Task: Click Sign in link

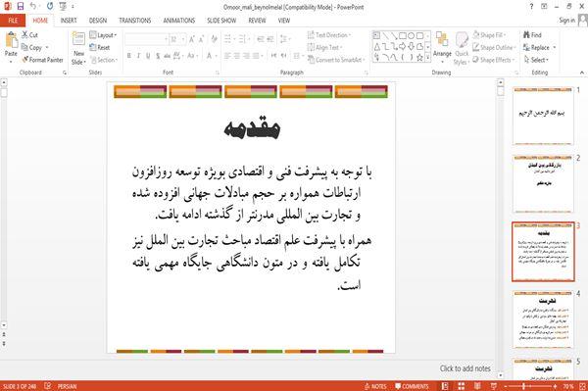Action: 567,21
